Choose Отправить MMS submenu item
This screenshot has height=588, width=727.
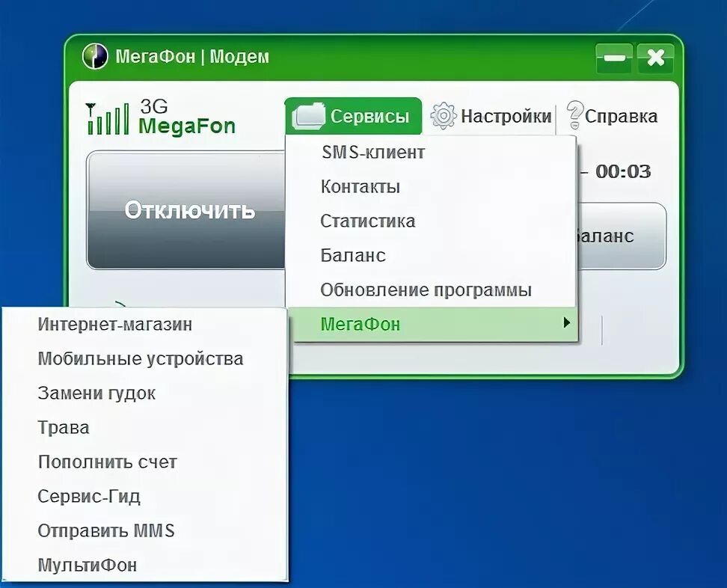[144, 530]
